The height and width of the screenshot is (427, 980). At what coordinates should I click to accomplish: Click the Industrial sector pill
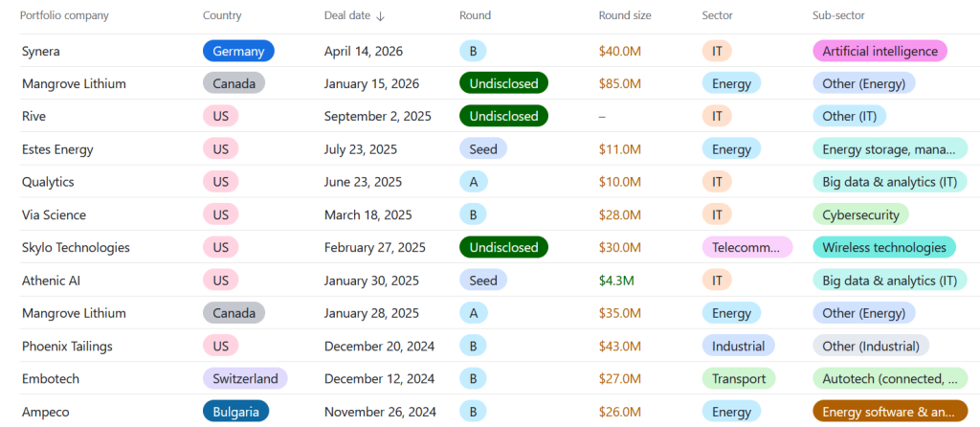pyautogui.click(x=738, y=346)
